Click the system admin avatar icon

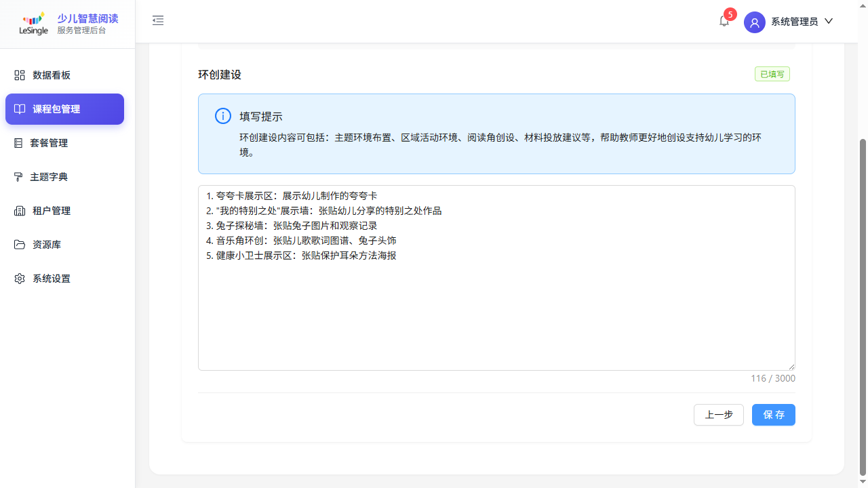(754, 22)
